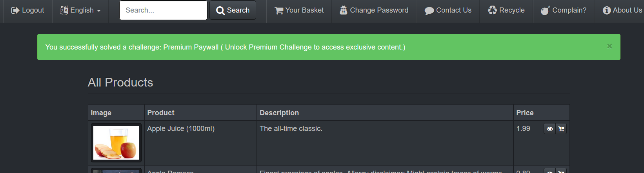Screen dimensions: 644x173
Task: Click the Logout icon in navbar
Action: [15, 10]
